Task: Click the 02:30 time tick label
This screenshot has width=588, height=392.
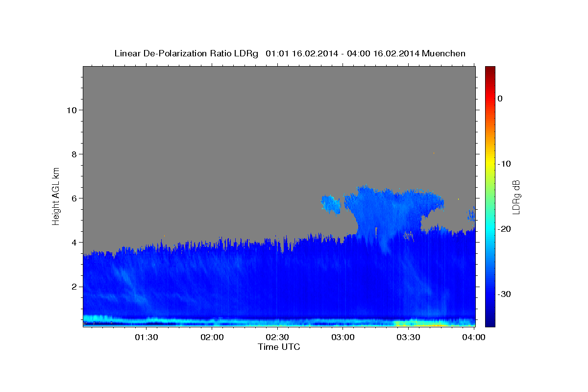Action: pos(277,337)
